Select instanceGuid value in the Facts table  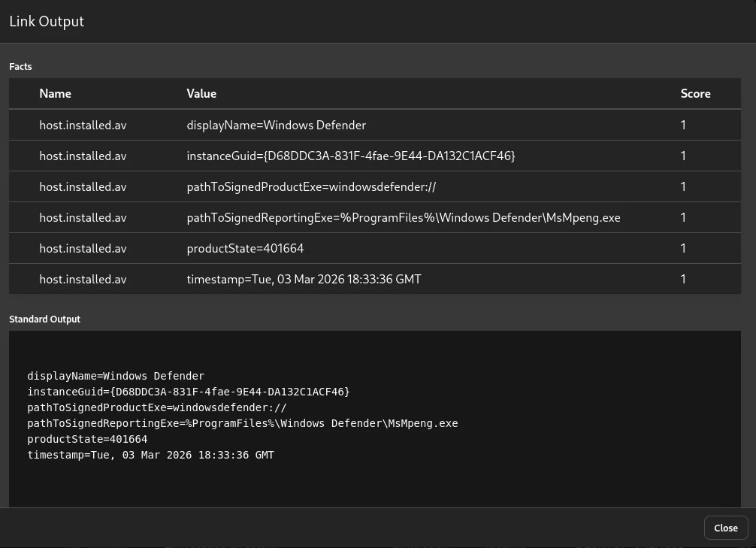pos(350,156)
